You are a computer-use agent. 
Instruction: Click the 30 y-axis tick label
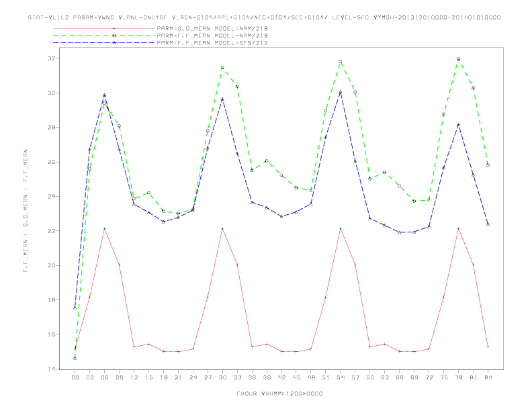tap(51, 93)
